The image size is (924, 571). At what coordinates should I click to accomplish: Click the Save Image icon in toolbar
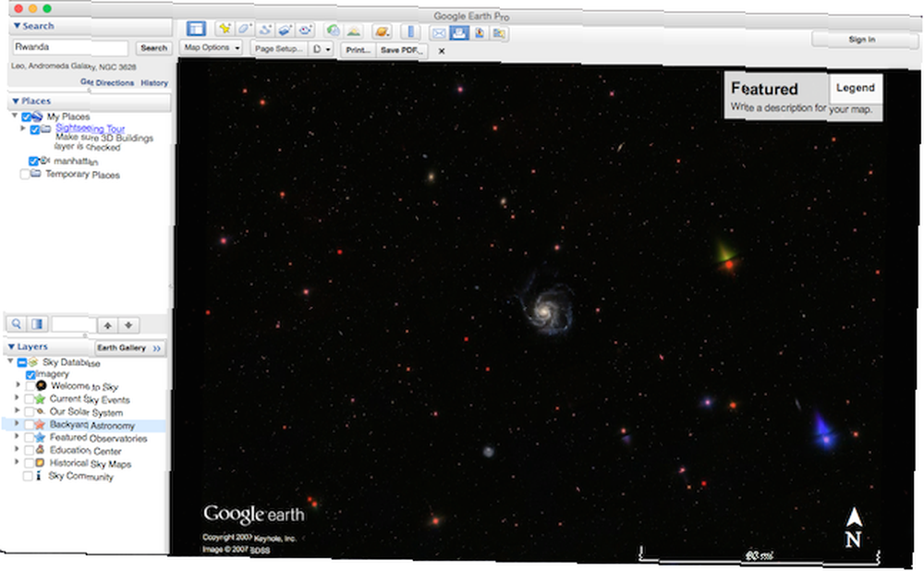[480, 33]
